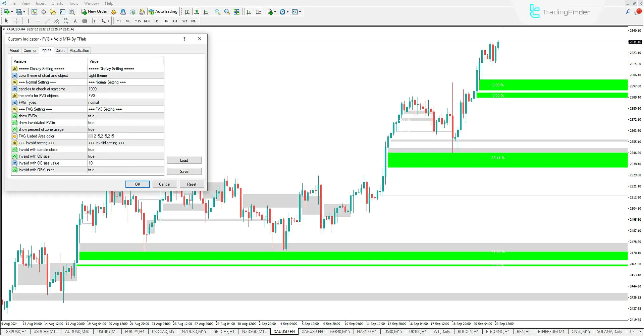
Task: Tile chart windows
Action: (x=236, y=12)
